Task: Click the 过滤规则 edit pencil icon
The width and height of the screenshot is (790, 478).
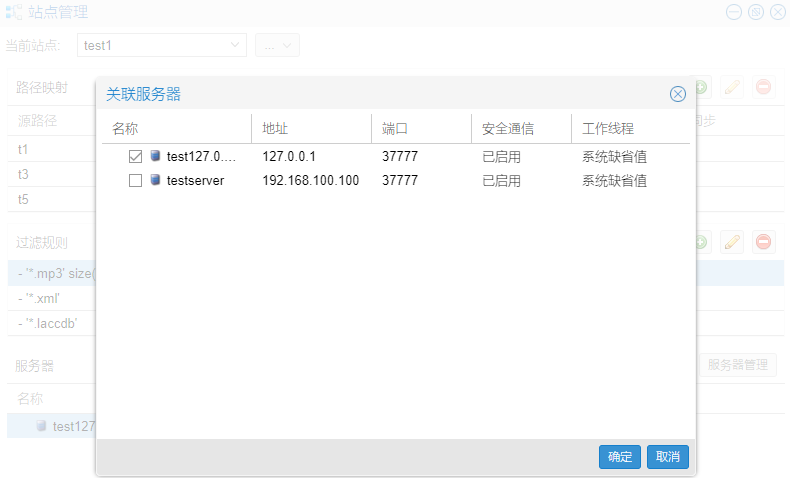Action: (732, 241)
